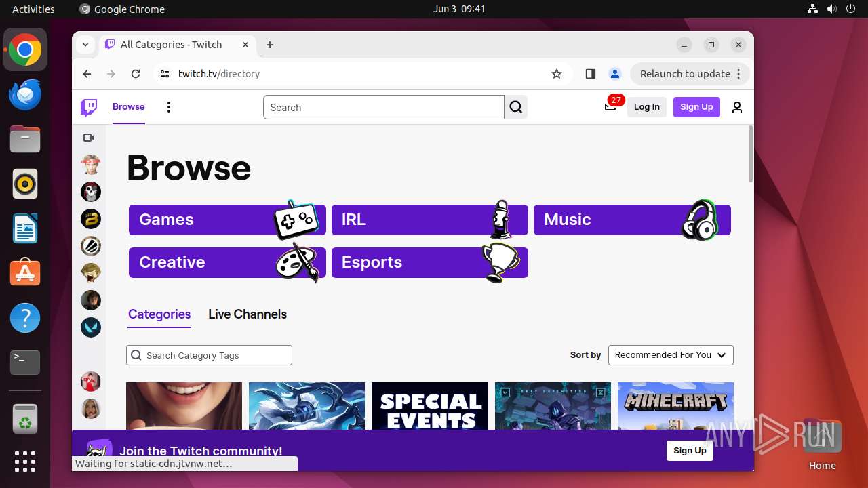Open the yellow logo channel in sidebar
Screen dimensions: 868x488
pyautogui.click(x=91, y=218)
